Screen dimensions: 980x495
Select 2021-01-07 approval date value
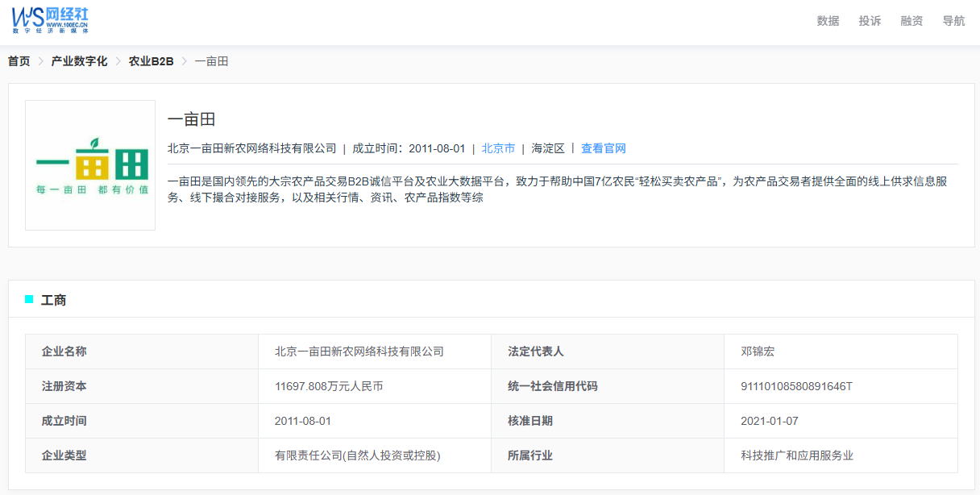[x=770, y=421]
